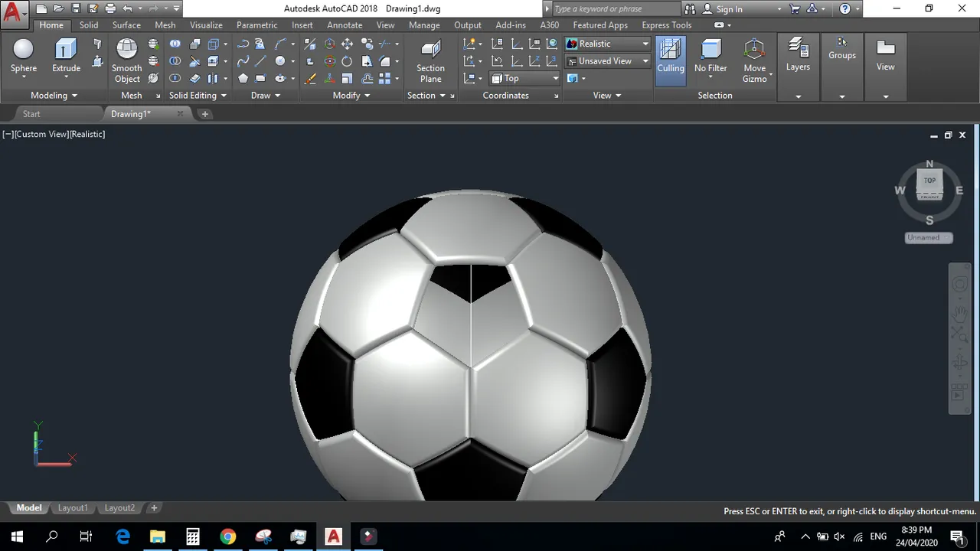Open the Move Gizmo tool
Screen dimensions: 980x551
pos(754,61)
